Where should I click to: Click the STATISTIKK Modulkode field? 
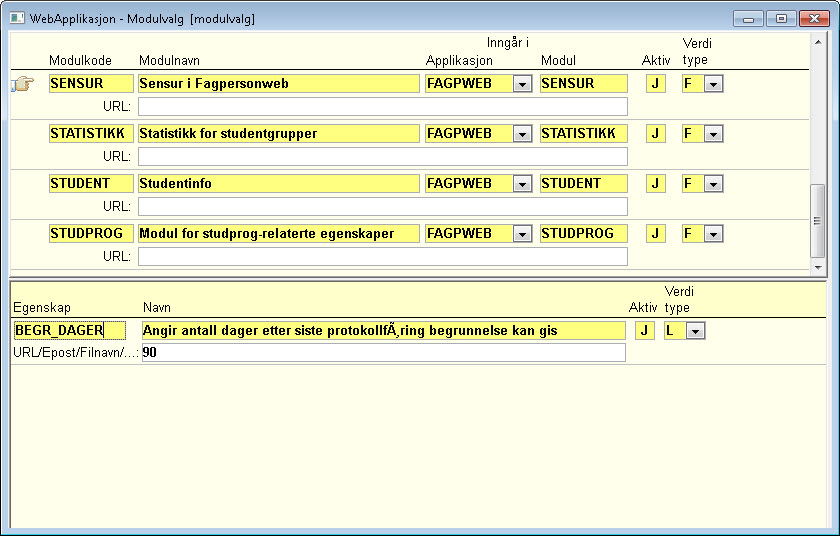[x=91, y=133]
